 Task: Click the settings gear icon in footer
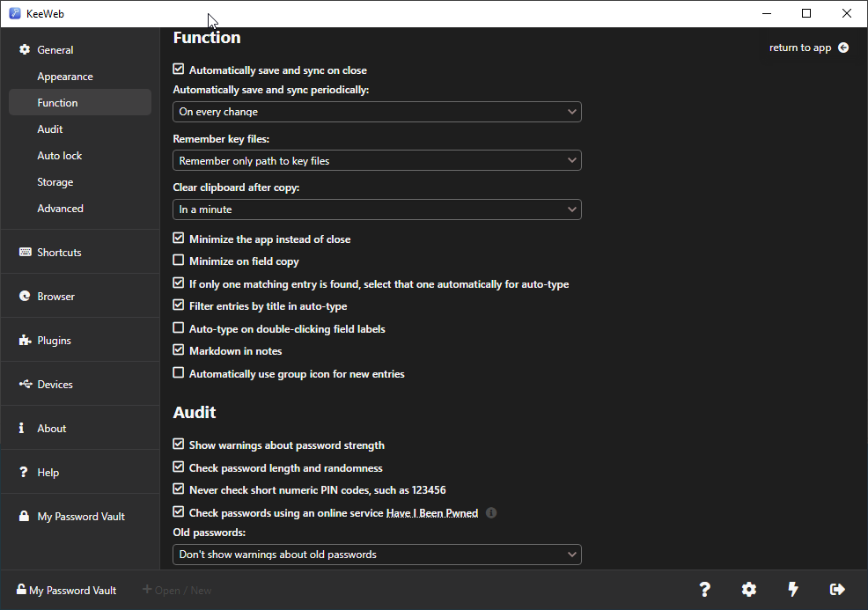click(748, 590)
